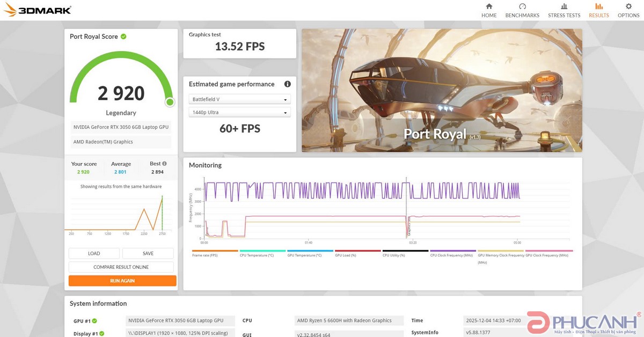Click the green check beside GPU #1
This screenshot has height=337, width=644.
pyautogui.click(x=94, y=321)
